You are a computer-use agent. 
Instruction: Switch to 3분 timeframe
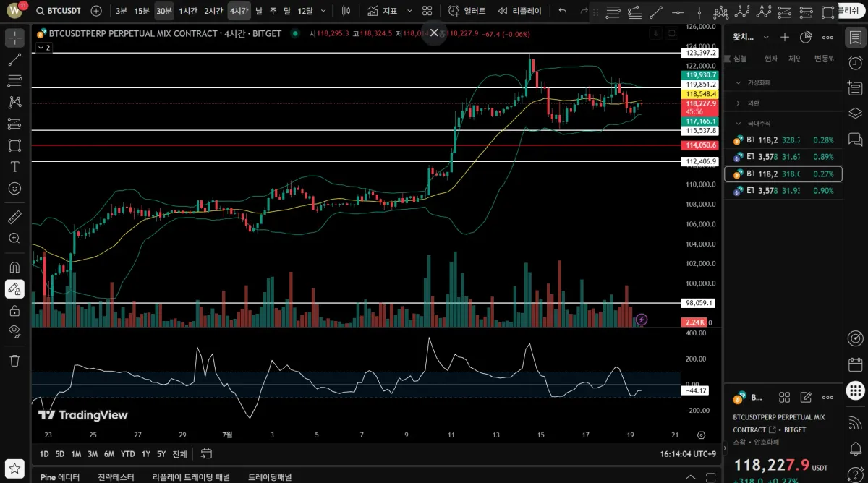pyautogui.click(x=121, y=11)
